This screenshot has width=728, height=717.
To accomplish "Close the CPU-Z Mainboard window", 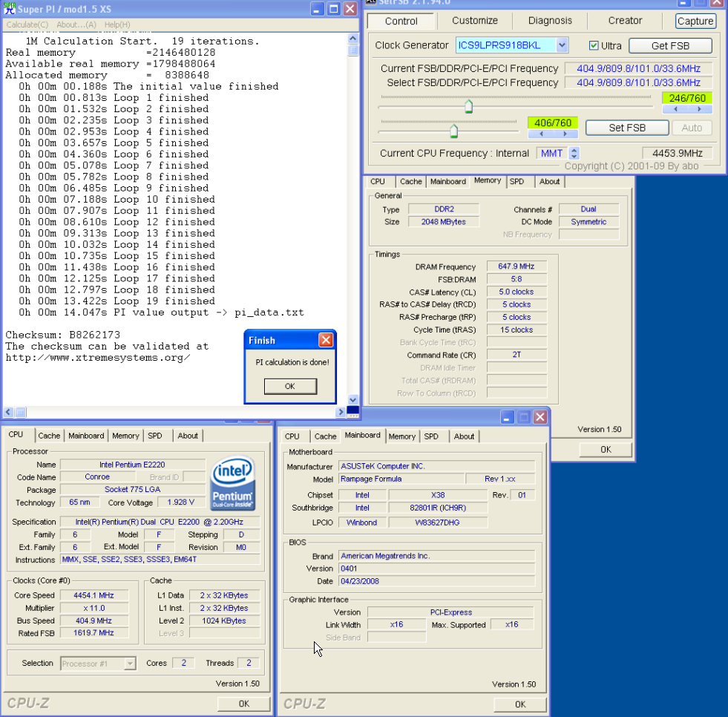I will [540, 417].
